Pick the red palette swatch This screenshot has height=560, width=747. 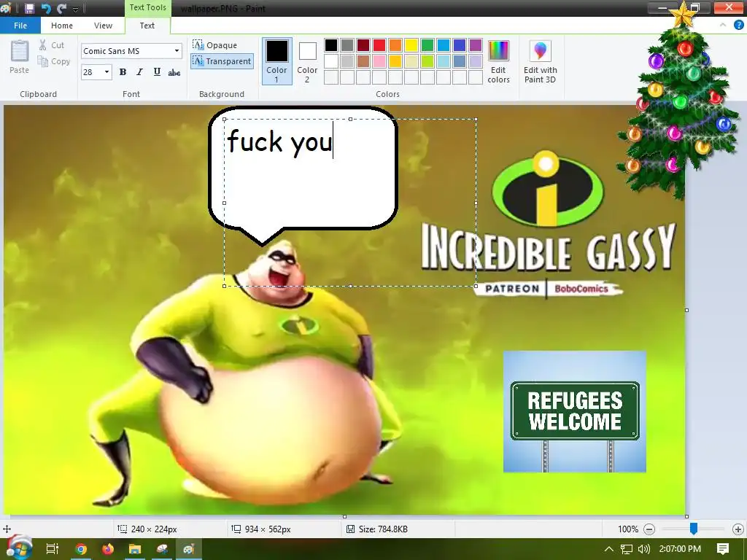(x=379, y=45)
